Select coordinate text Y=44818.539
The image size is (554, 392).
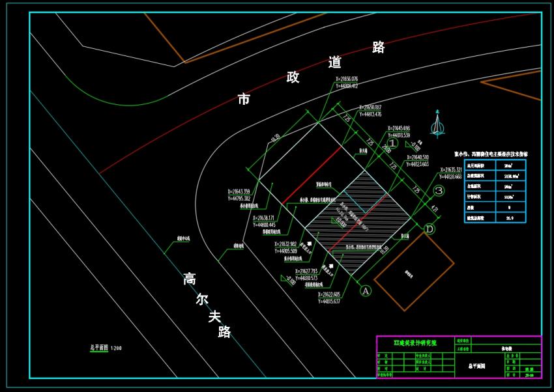click(x=398, y=135)
